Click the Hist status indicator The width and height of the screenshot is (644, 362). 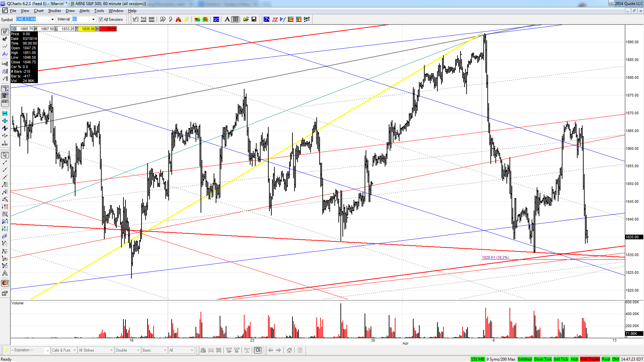574,359
